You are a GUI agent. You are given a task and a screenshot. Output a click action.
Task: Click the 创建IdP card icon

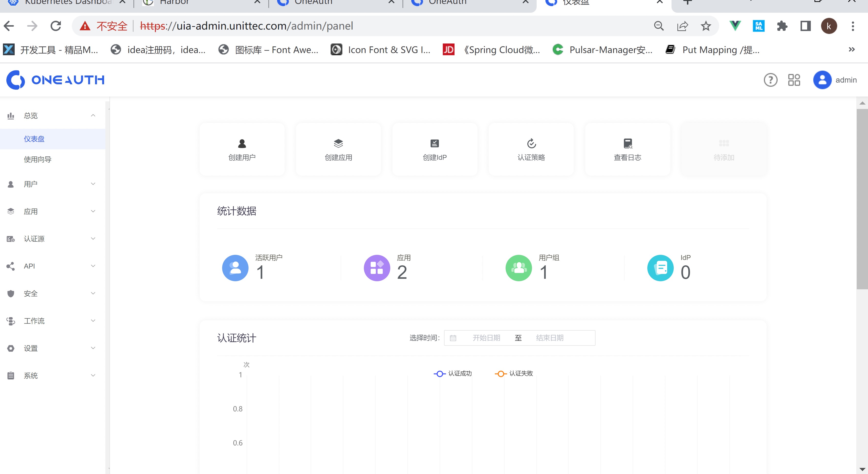tap(435, 143)
